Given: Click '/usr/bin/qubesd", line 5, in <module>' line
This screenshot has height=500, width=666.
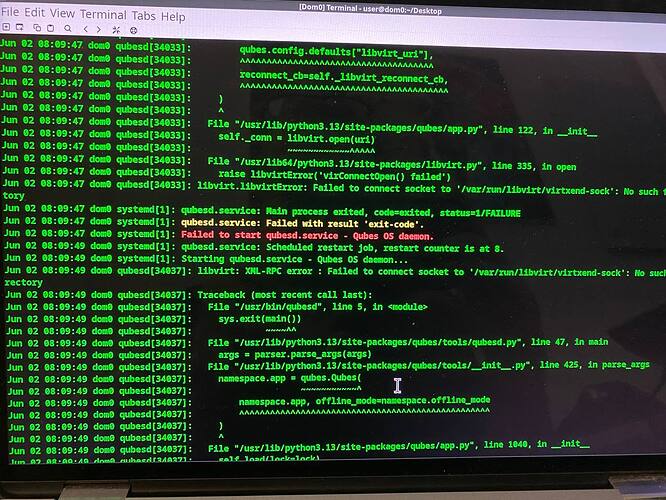Looking at the screenshot, I should 317,306.
